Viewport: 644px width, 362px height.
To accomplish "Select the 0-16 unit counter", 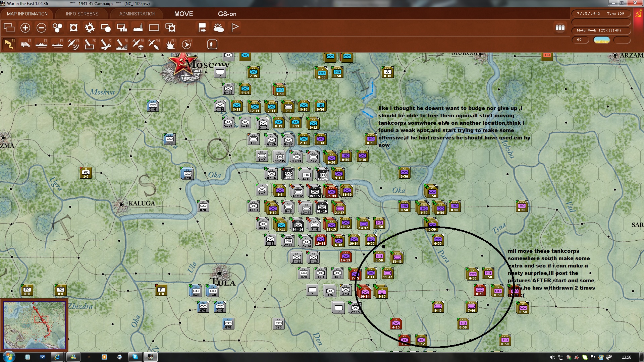I will click(x=387, y=72).
